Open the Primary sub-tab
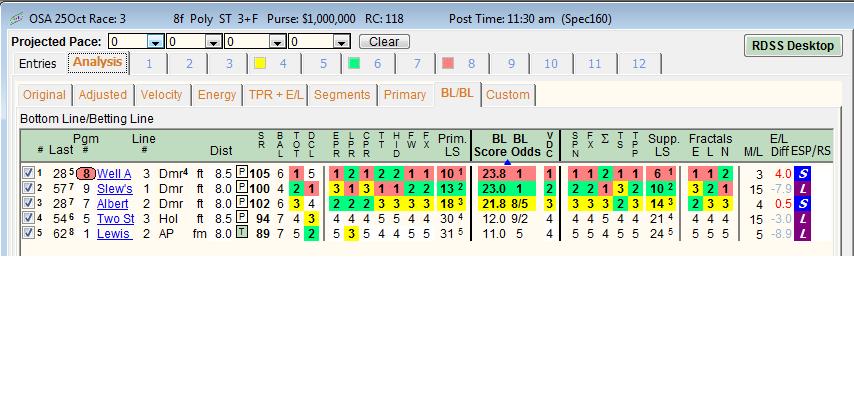The image size is (854, 400). [x=405, y=95]
